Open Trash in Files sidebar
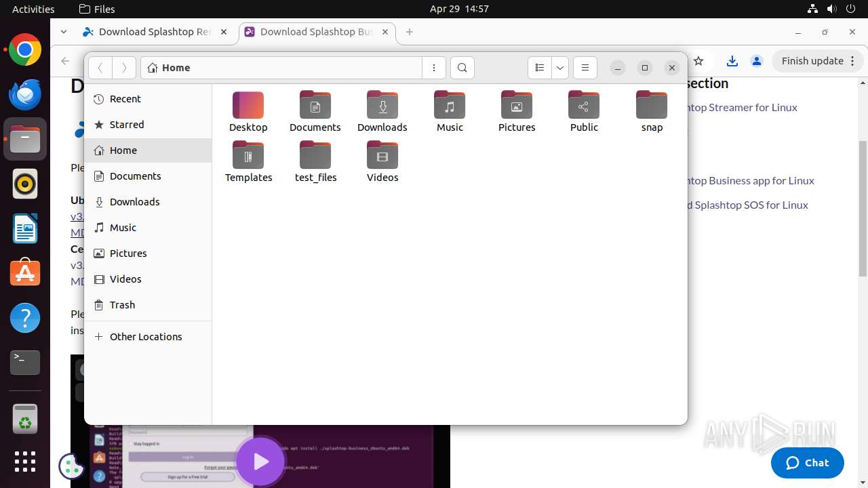 148,305
